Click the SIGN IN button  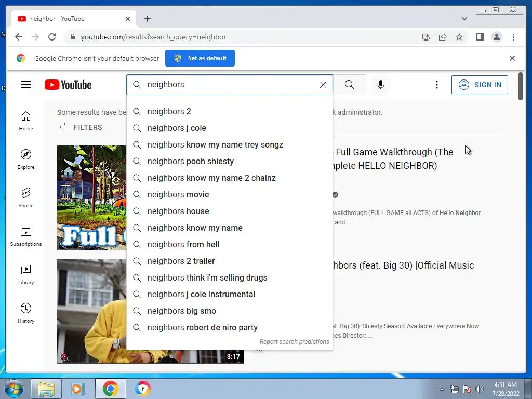coord(480,85)
